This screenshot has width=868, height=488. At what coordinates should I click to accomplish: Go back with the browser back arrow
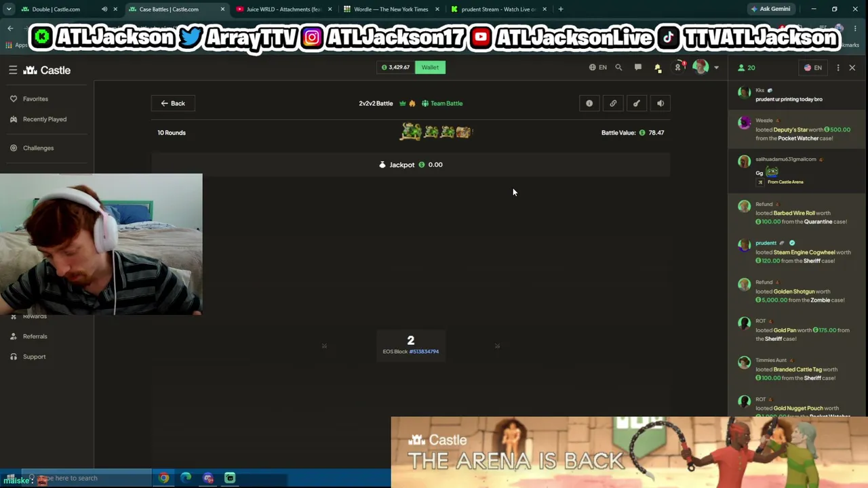pos(10,28)
